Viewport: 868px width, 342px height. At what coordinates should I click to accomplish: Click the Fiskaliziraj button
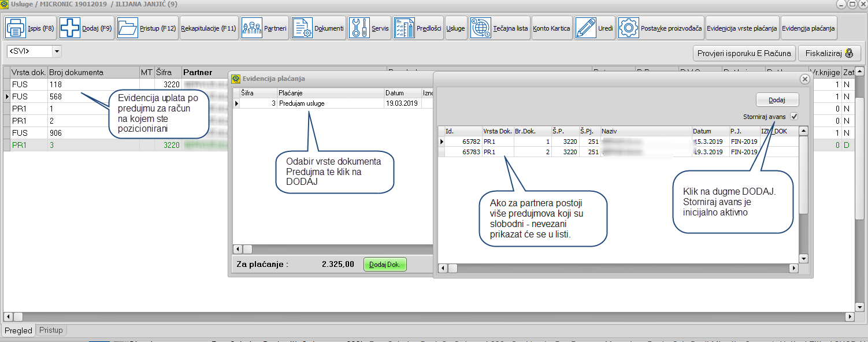pyautogui.click(x=829, y=53)
